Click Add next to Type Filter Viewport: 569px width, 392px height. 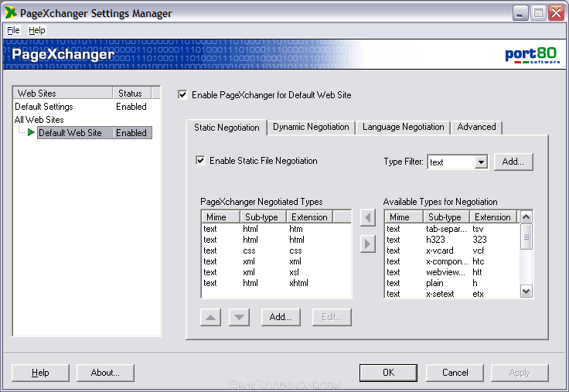513,162
